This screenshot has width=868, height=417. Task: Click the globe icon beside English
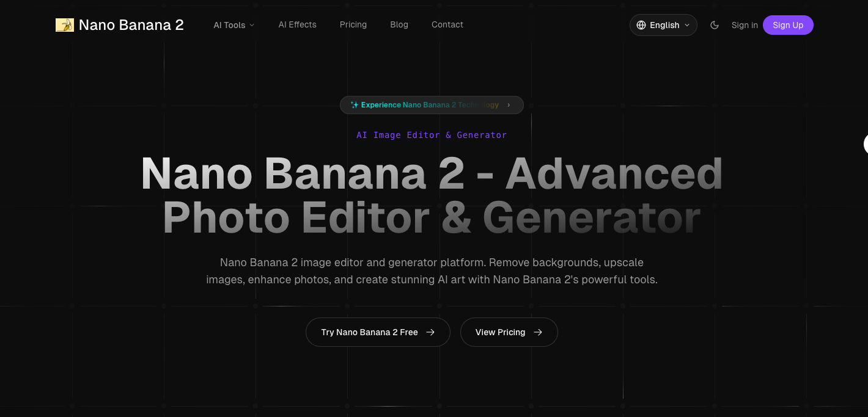641,25
